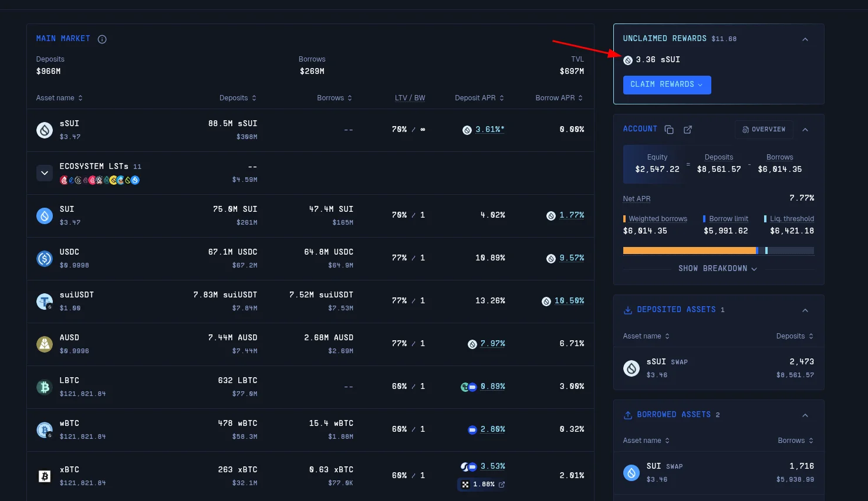Click the LBTC bitcoin icon
Viewport: 868px width, 501px height.
(x=45, y=387)
